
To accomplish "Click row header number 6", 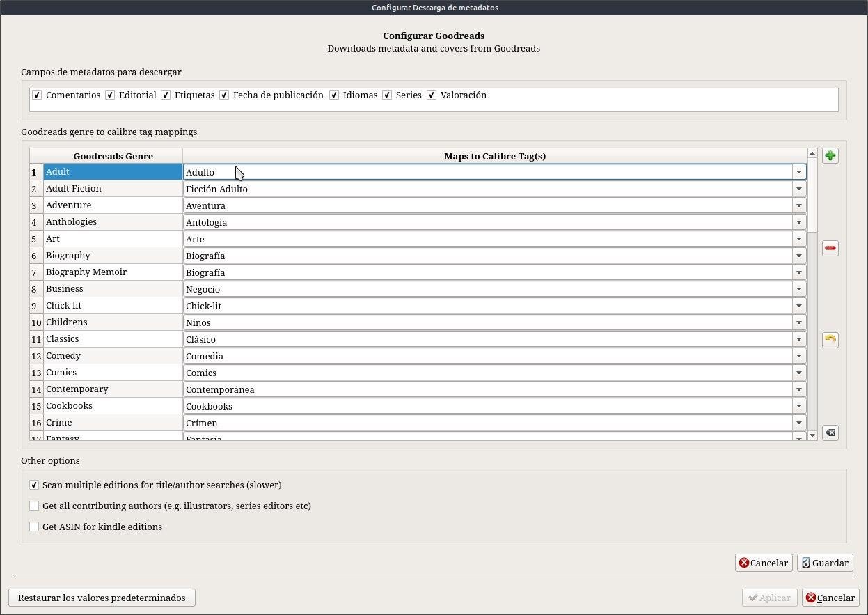I will [x=36, y=256].
